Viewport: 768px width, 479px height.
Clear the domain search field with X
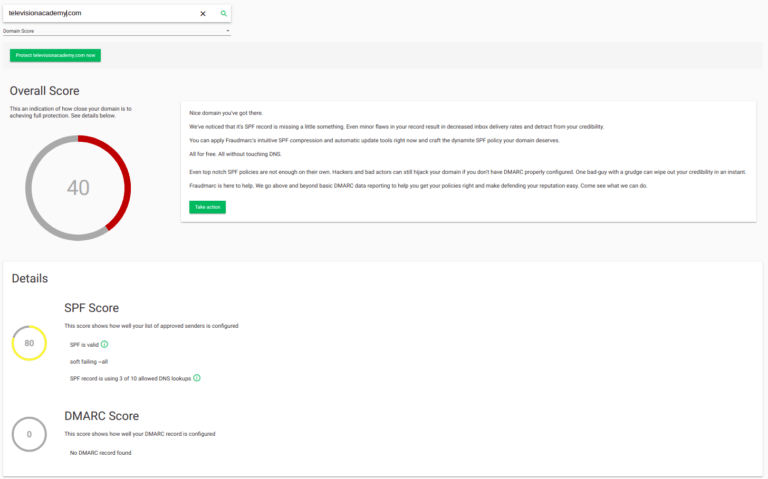203,14
